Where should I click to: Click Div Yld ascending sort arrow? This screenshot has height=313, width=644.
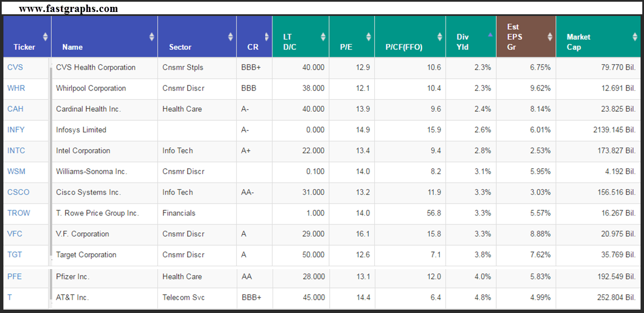490,35
